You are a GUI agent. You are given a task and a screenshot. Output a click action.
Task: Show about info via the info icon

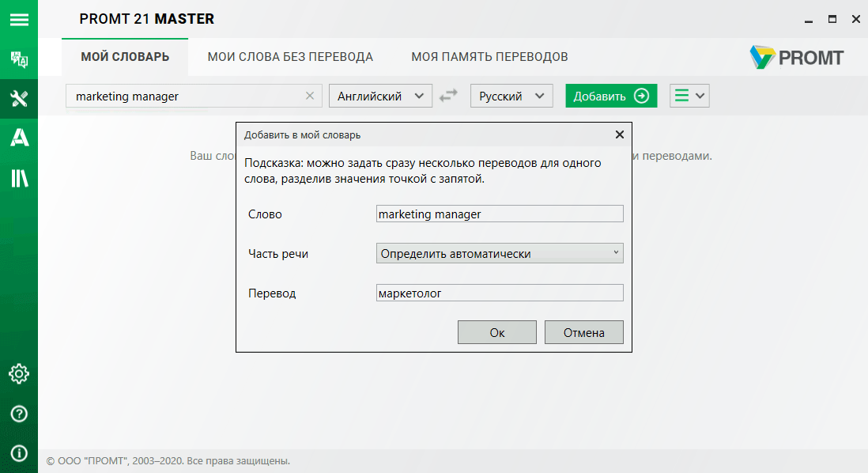(x=19, y=453)
